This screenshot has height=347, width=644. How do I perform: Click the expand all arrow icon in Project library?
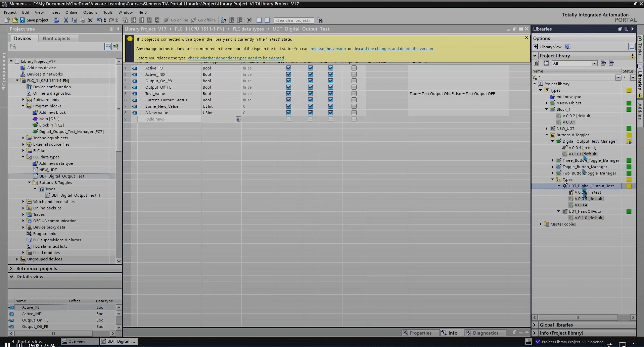[603, 63]
